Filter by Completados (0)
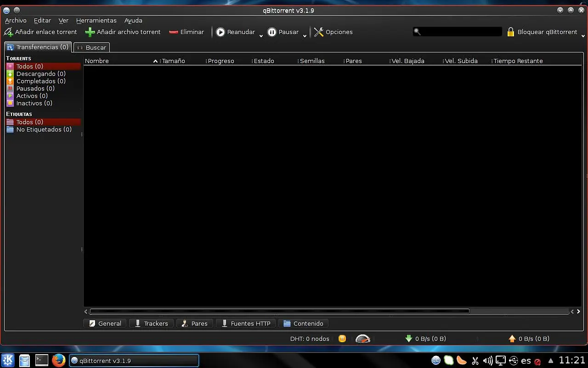The height and width of the screenshot is (368, 588). (43, 81)
